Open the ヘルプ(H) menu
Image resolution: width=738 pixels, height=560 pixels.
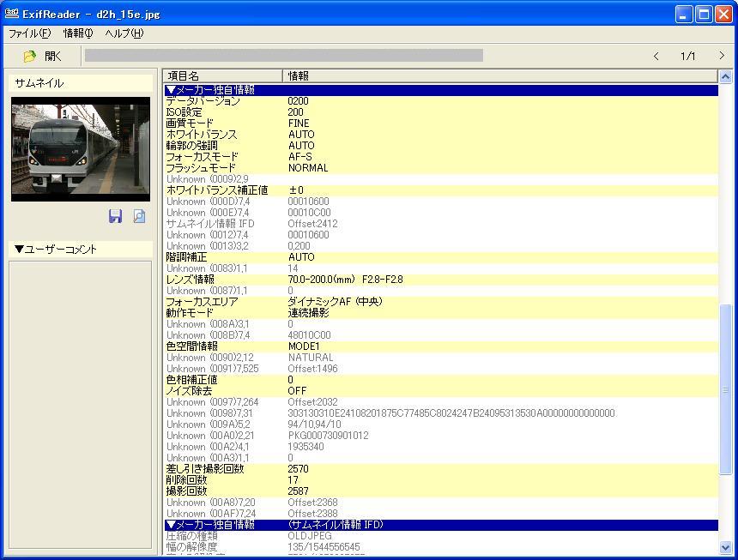pyautogui.click(x=124, y=33)
